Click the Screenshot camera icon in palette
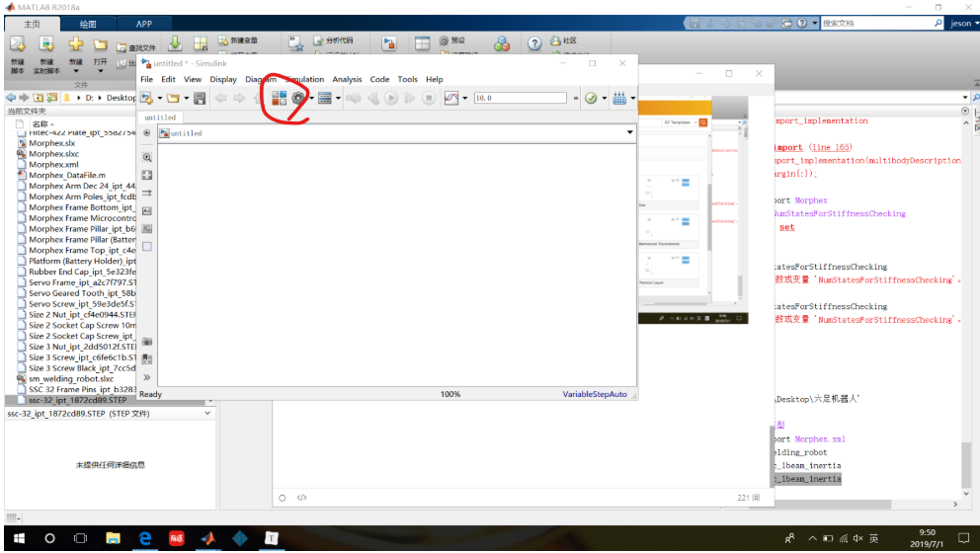980x553 pixels. tap(147, 342)
